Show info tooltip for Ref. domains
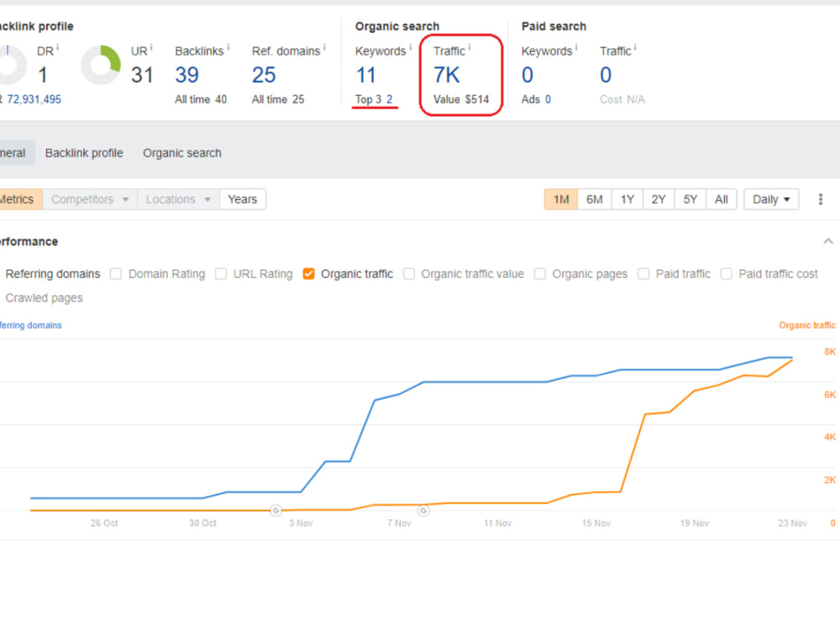This screenshot has width=840, height=630. (324, 48)
